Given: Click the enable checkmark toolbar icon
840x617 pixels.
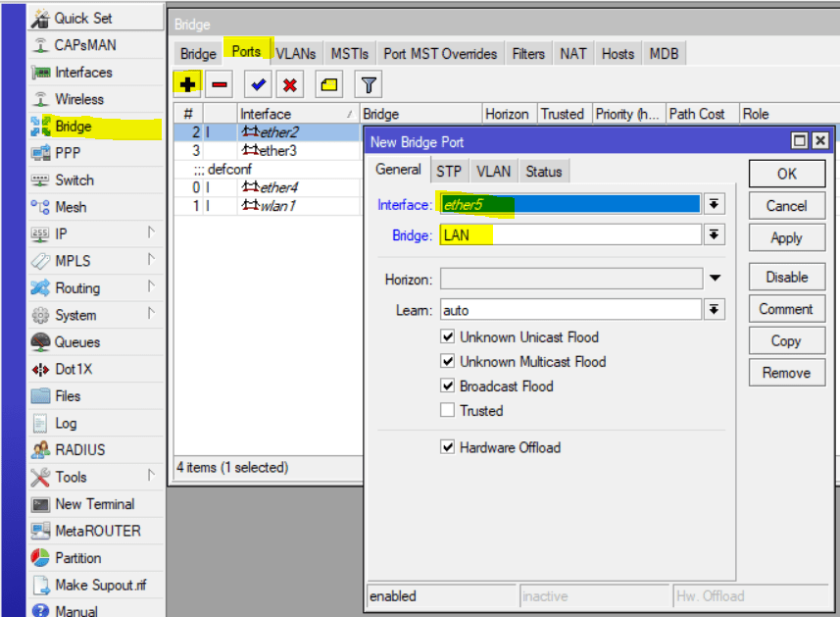Looking at the screenshot, I should 258,84.
